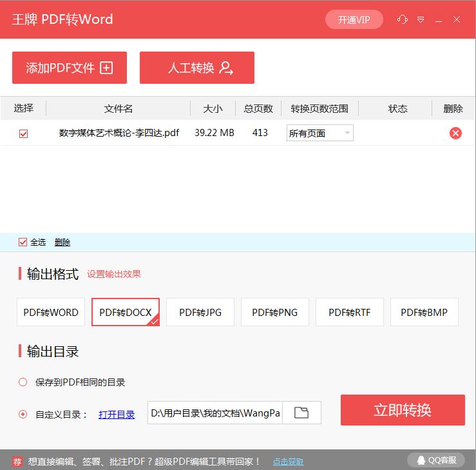Click the 文件名 column header
The height and width of the screenshot is (470, 476).
click(118, 108)
